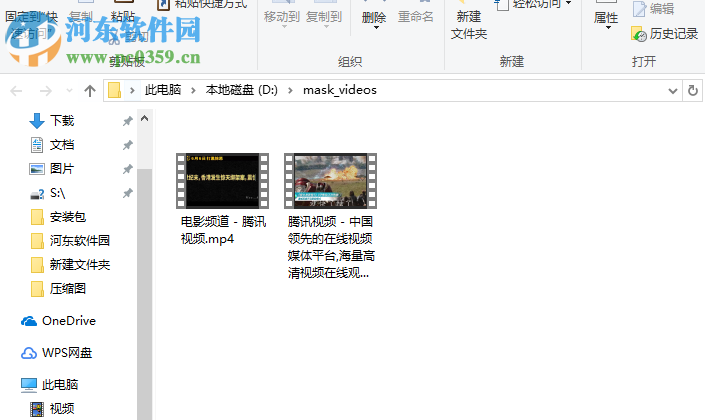Screen dimensions: 705x420
Task: Navigate to 此电脑 breadcrumb
Action: pyautogui.click(x=163, y=90)
